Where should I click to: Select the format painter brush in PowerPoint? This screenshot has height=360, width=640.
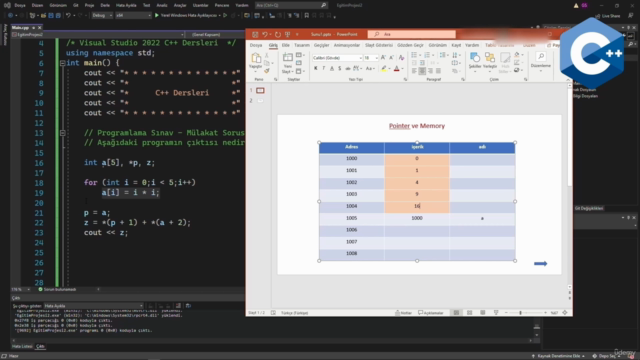[267, 71]
